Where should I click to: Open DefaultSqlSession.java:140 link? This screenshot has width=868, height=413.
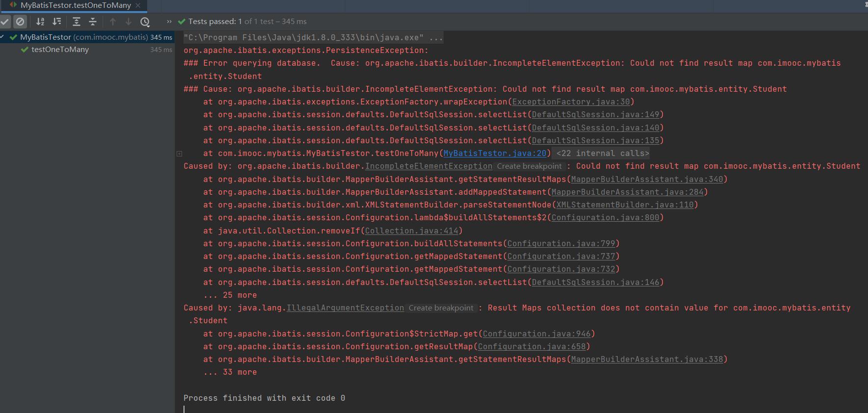click(595, 128)
